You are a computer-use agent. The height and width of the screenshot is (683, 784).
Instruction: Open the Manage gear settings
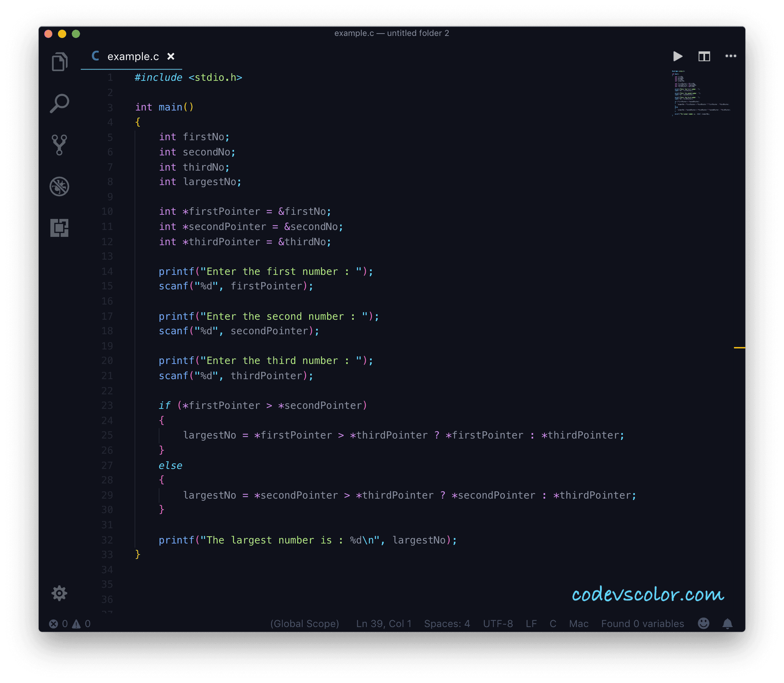click(x=59, y=593)
